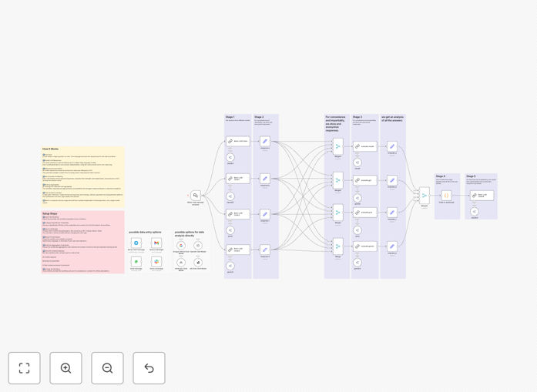
Task: Select the second pencil node in the analysis column
Action: pos(392,180)
